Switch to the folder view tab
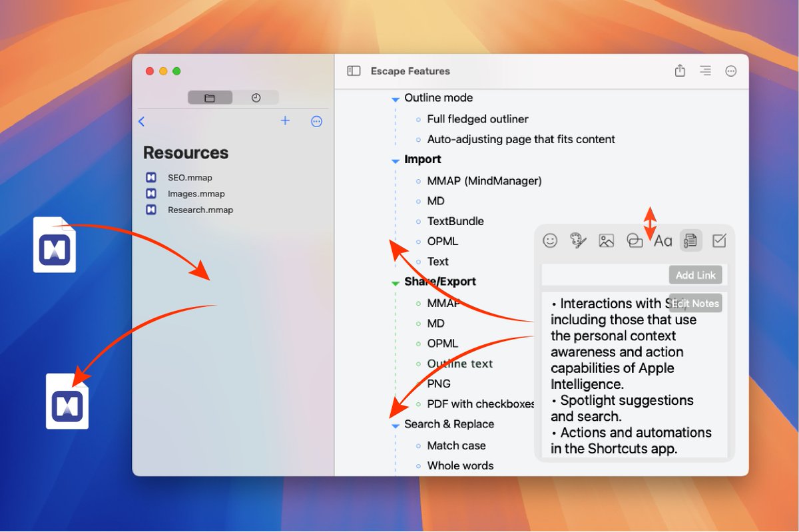This screenshot has height=532, width=799. [210, 97]
